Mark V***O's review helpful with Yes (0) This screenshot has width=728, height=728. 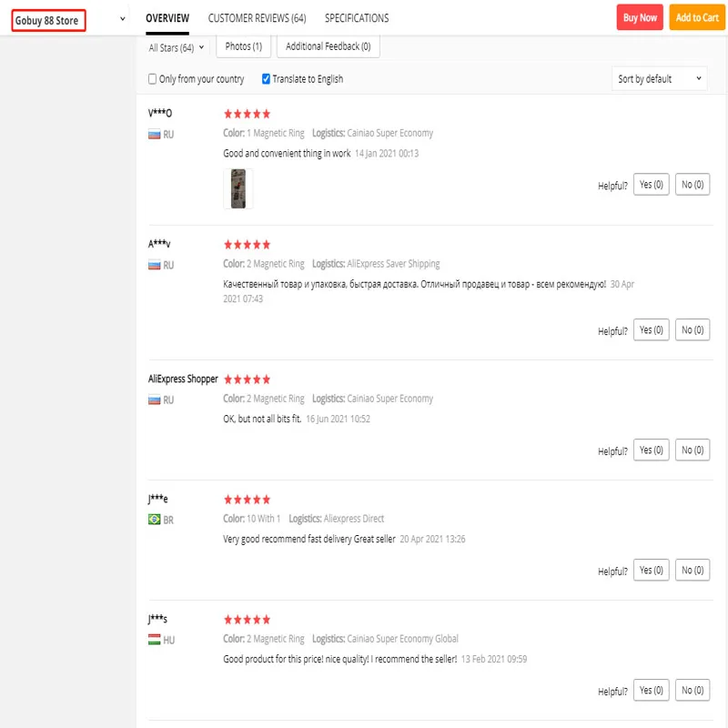(x=651, y=185)
